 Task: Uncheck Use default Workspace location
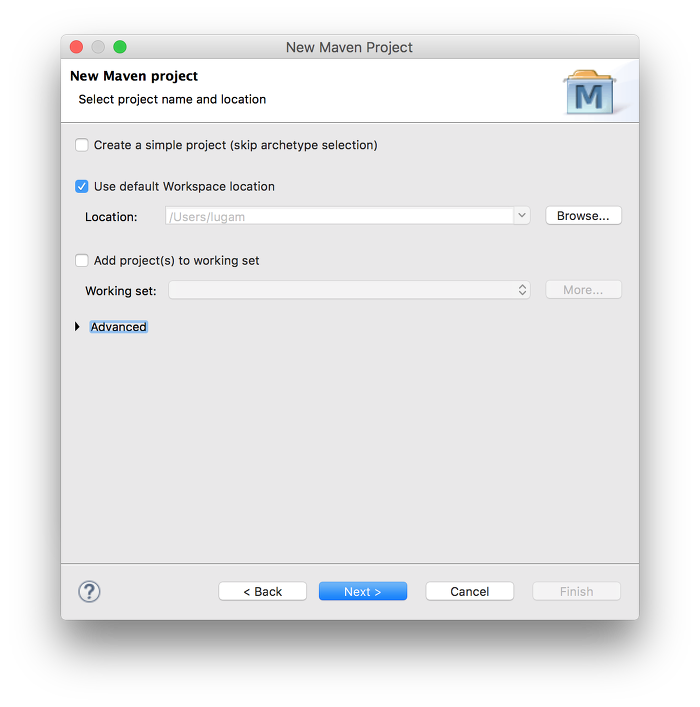point(82,186)
